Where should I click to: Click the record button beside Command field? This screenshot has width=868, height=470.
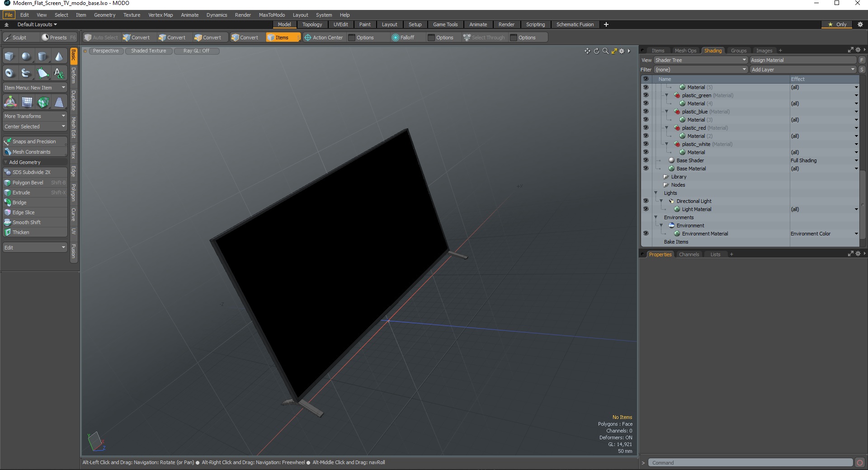pyautogui.click(x=860, y=462)
